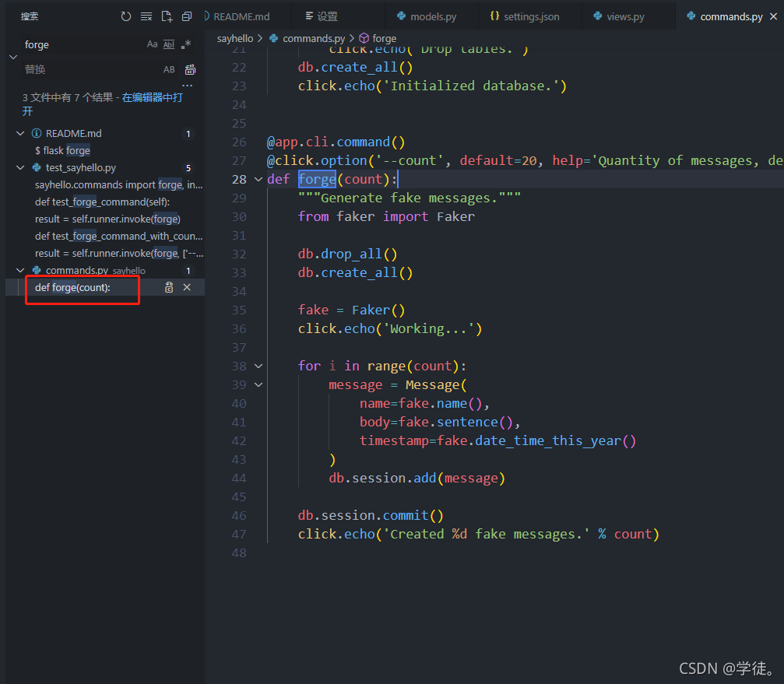Click the forge symbol breadcrumb
Screen dimensions: 784x684
(x=378, y=38)
